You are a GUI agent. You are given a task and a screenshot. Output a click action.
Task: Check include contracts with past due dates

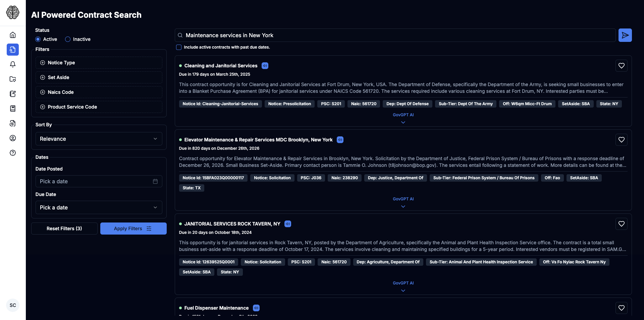(x=179, y=47)
